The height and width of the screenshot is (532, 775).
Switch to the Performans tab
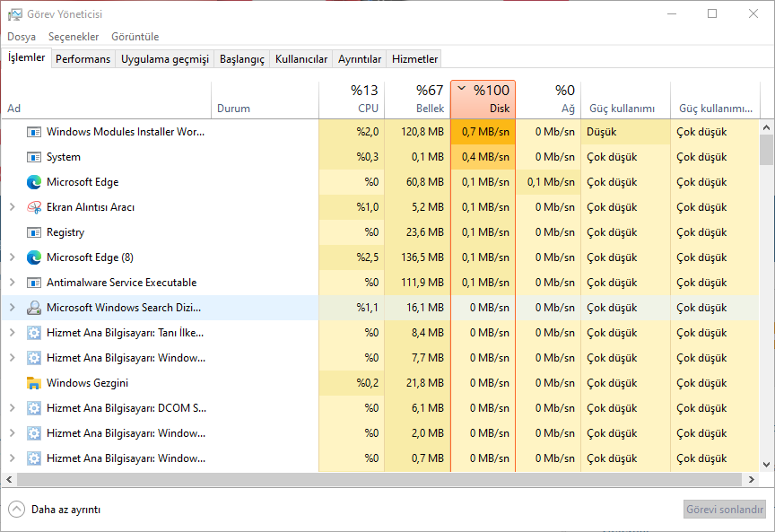tap(83, 59)
